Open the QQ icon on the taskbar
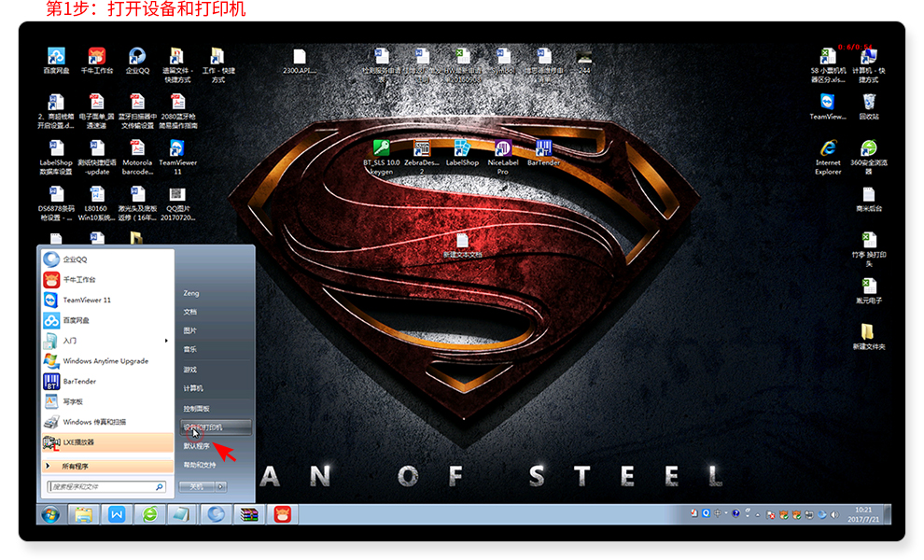 click(215, 514)
